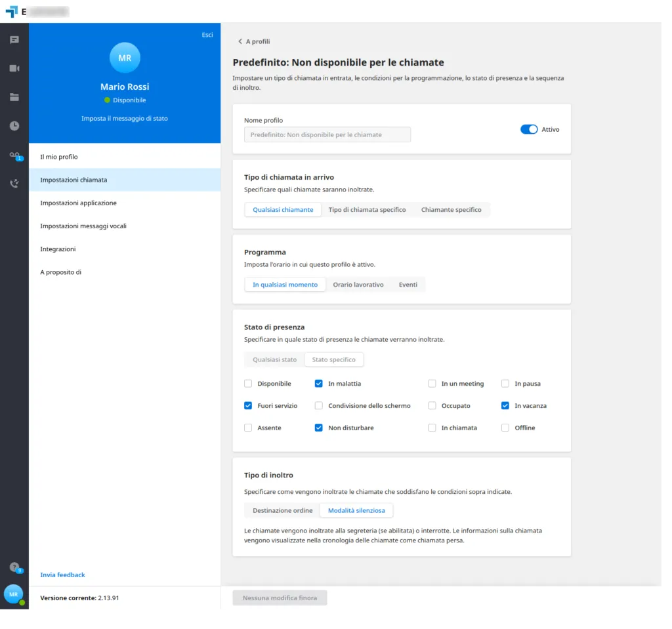Open Impostazioni applicazione menu item
Screen dimensions: 672x629
point(125,203)
